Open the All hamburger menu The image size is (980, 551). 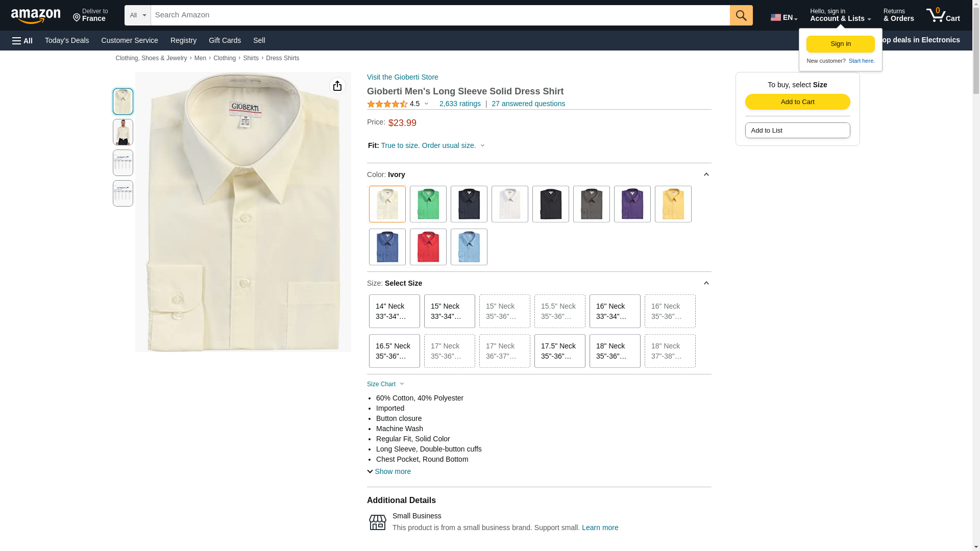[22, 40]
